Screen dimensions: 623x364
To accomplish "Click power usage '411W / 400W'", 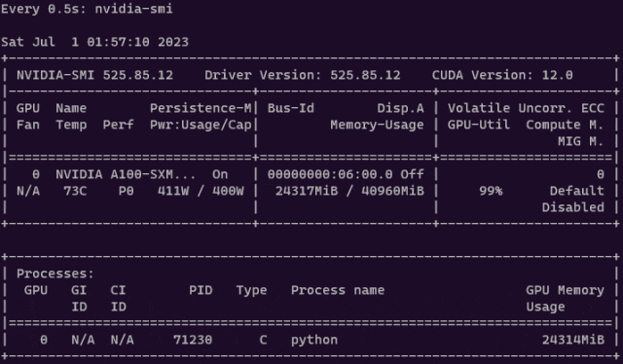I will [x=201, y=191].
